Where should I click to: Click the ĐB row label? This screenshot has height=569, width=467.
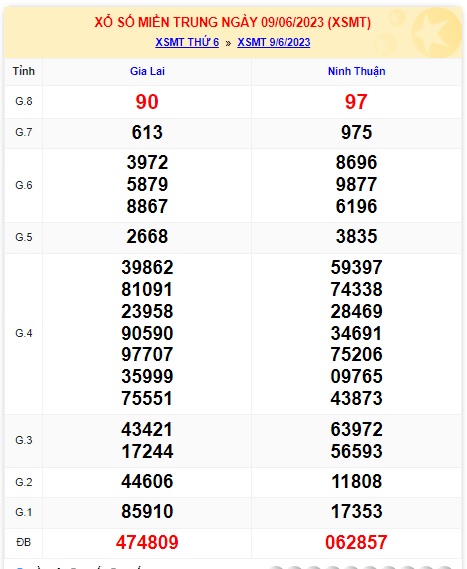pyautogui.click(x=24, y=542)
